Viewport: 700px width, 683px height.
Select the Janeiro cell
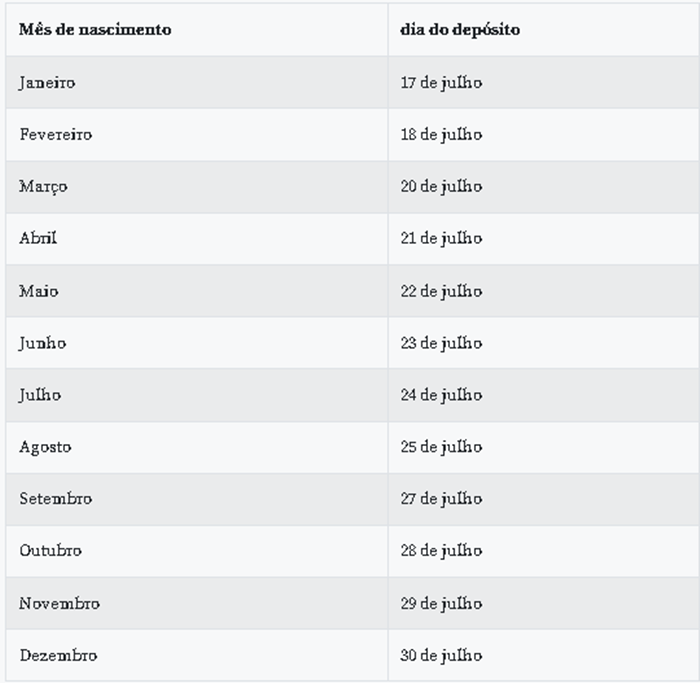[47, 83]
